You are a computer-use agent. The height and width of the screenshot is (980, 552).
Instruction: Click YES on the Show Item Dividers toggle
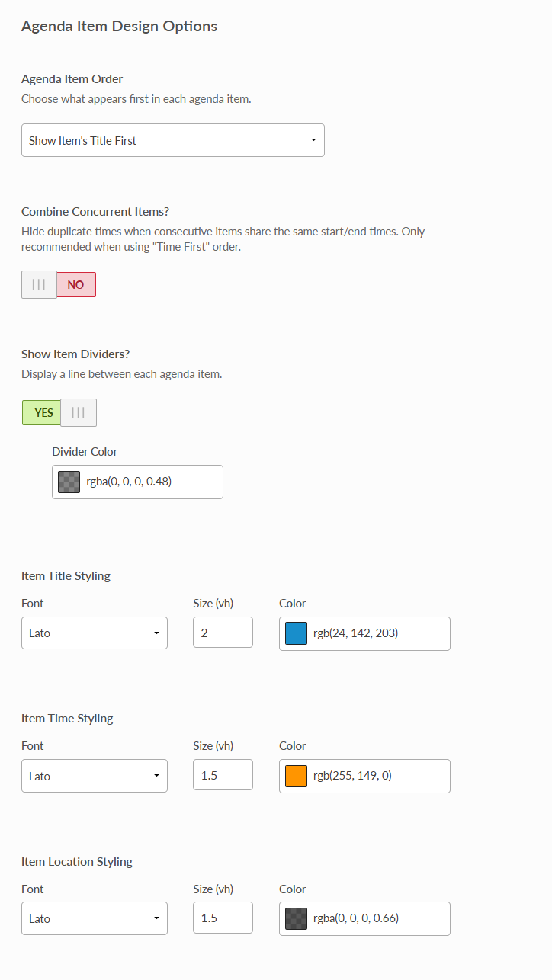[x=41, y=412]
